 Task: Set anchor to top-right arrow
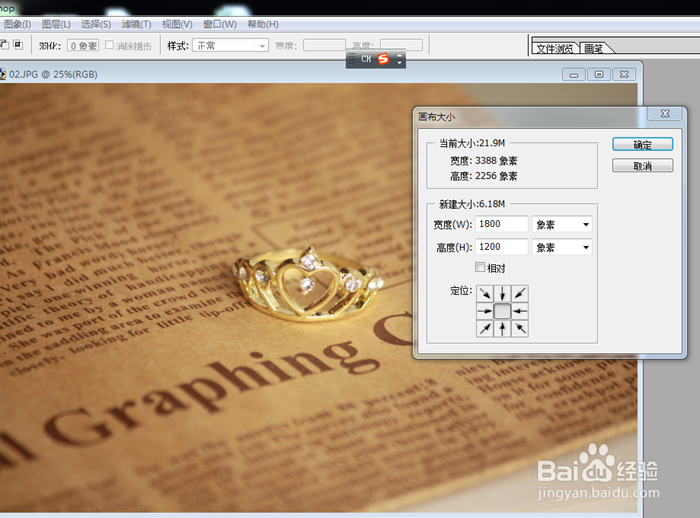point(520,293)
